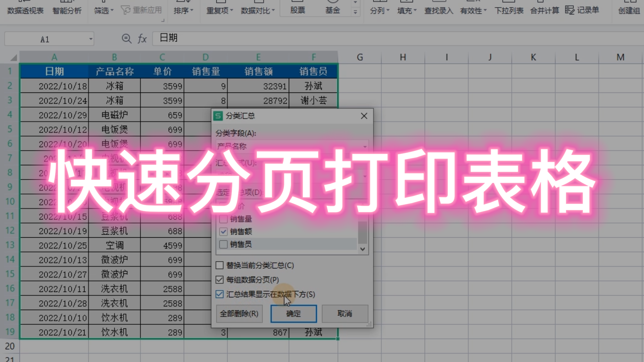Open the 查找录入 lookup entry tool
This screenshot has width=644, height=362.
point(439,11)
